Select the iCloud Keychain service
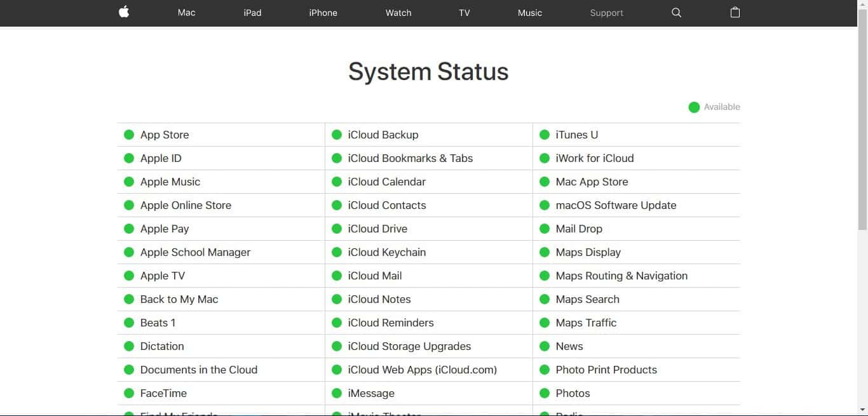 (x=387, y=252)
